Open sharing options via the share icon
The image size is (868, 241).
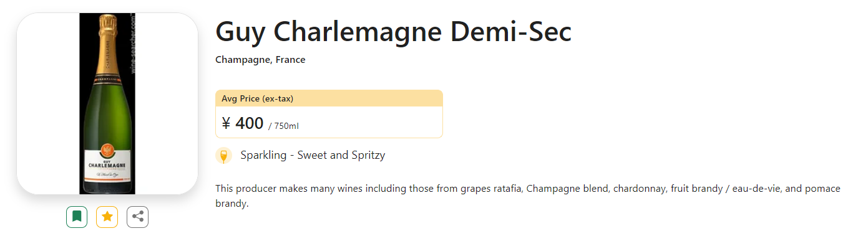(x=137, y=217)
